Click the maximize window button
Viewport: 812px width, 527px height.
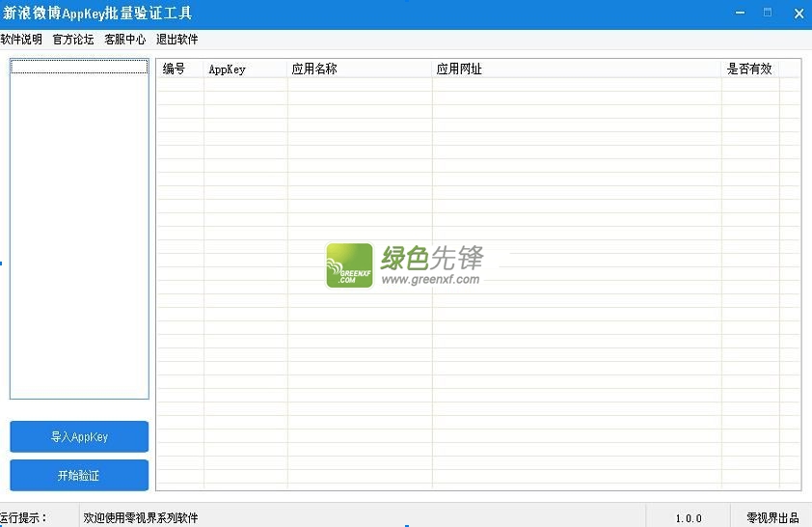tap(768, 13)
